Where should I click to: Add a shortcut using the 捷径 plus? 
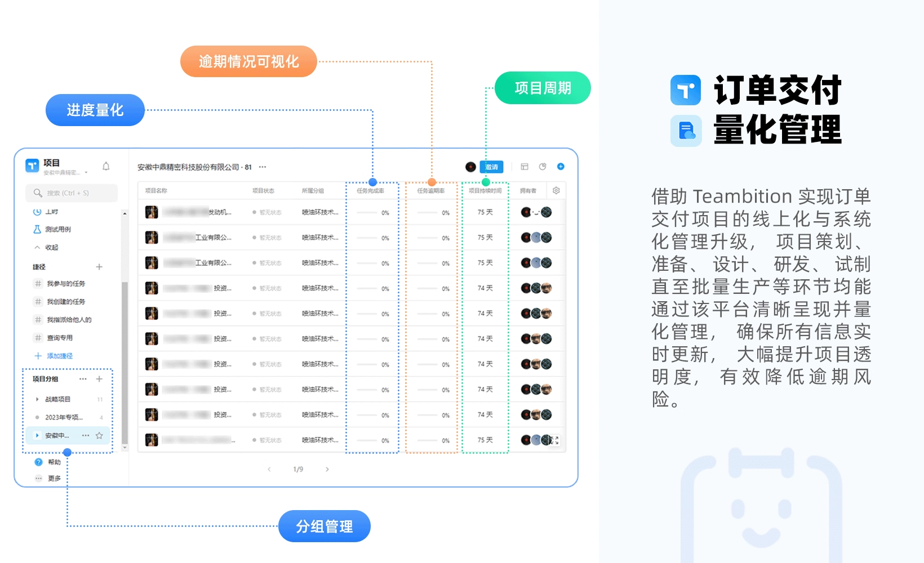pos(99,267)
